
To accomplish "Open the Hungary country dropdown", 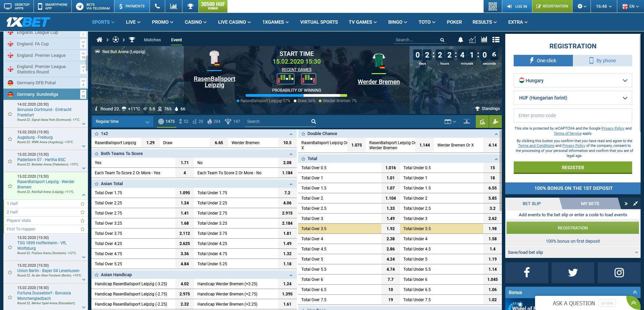I will point(573,81).
